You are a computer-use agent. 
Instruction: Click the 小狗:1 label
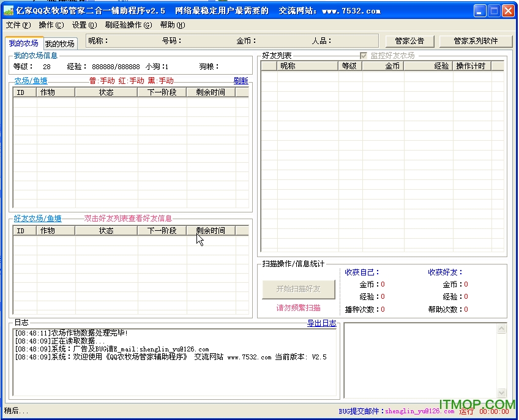(157, 67)
